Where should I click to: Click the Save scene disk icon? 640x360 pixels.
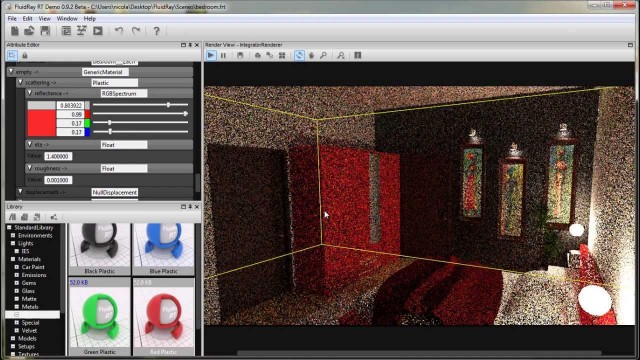pos(45,31)
